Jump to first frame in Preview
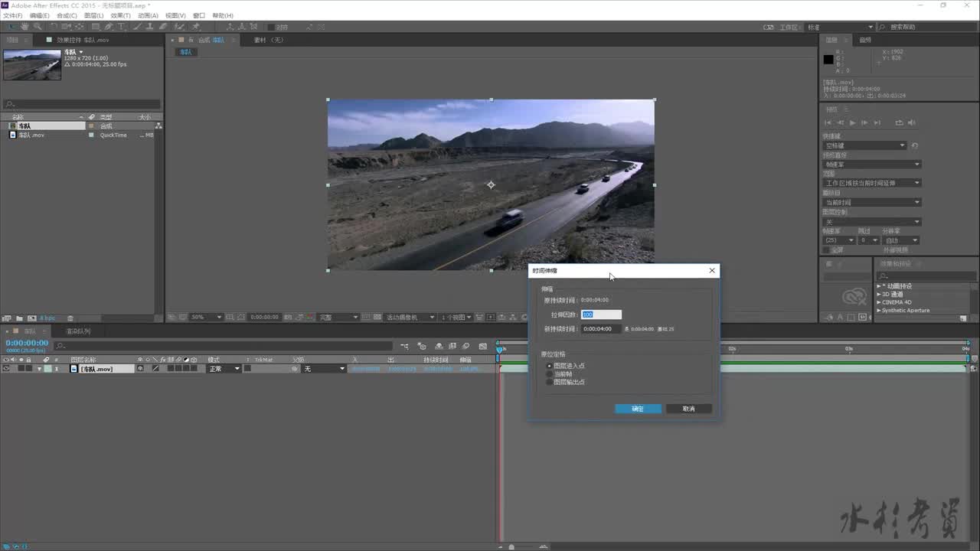The height and width of the screenshot is (551, 980). click(828, 122)
